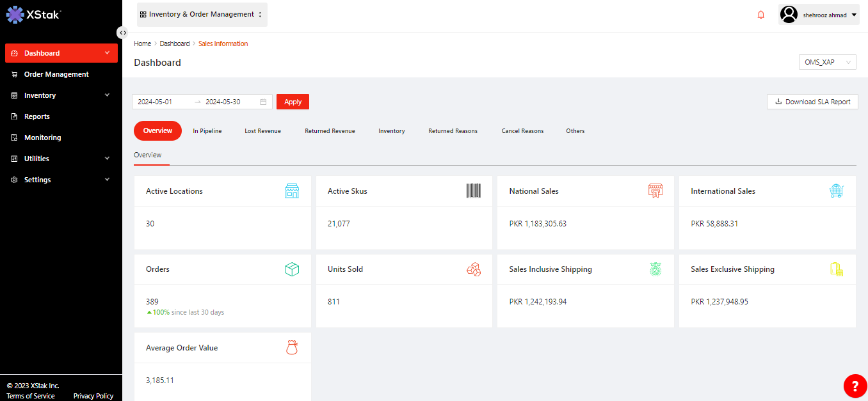Open the Inventory & Order Management module selector
868x401 pixels.
202,14
